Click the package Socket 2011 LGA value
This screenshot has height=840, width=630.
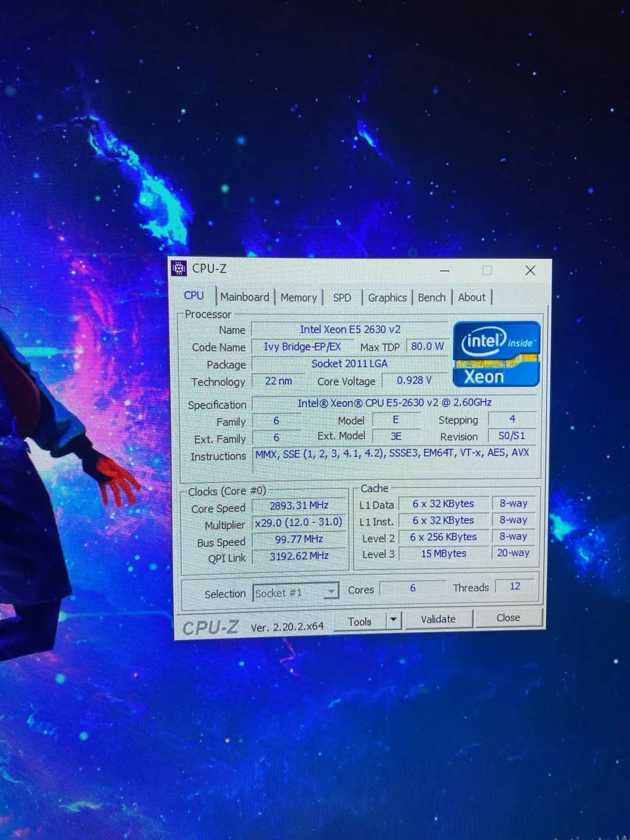point(350,364)
